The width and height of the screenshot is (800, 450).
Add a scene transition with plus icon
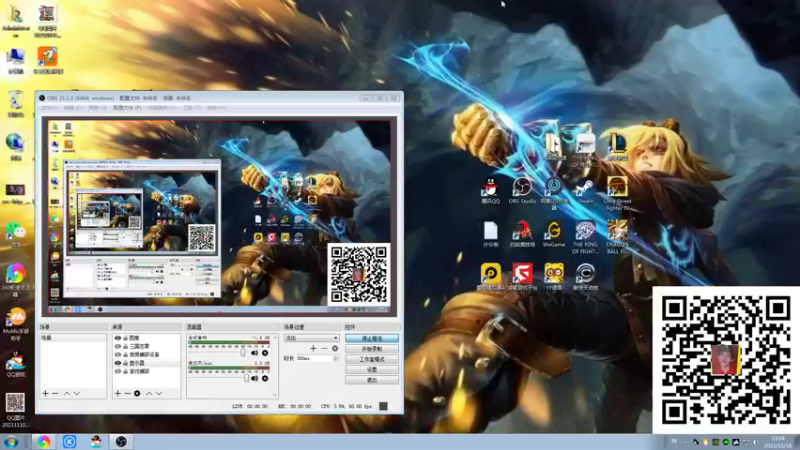click(x=313, y=348)
